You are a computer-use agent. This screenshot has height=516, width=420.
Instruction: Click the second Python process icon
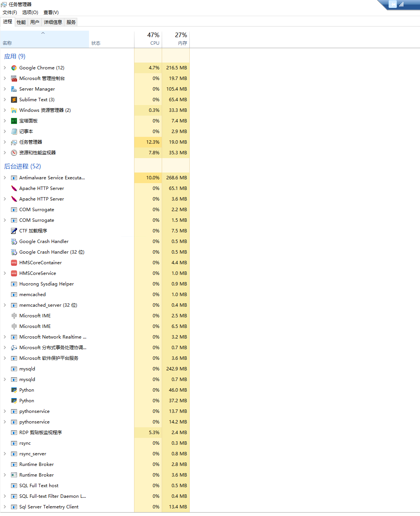[x=14, y=401]
